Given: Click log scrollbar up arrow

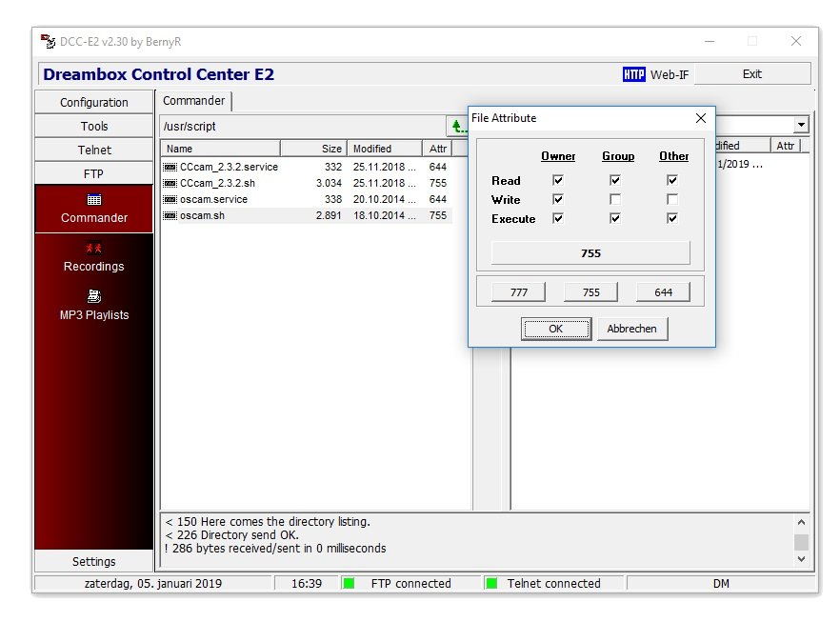Looking at the screenshot, I should 802,522.
